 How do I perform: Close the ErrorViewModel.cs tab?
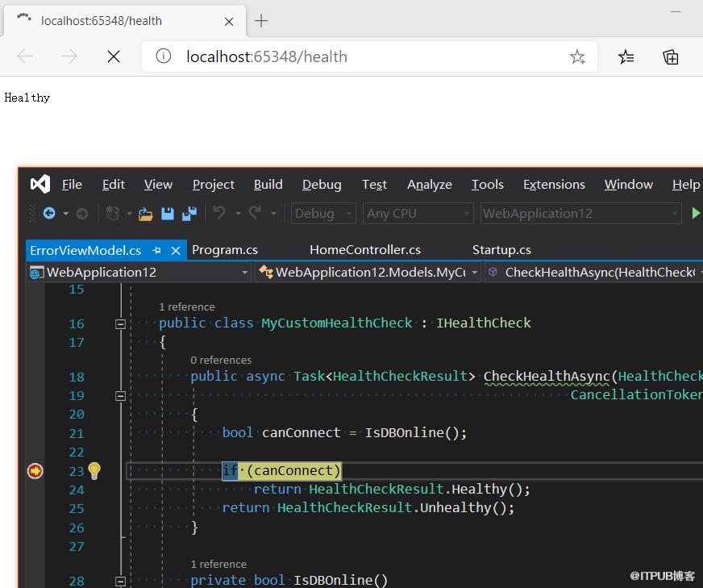click(x=176, y=251)
